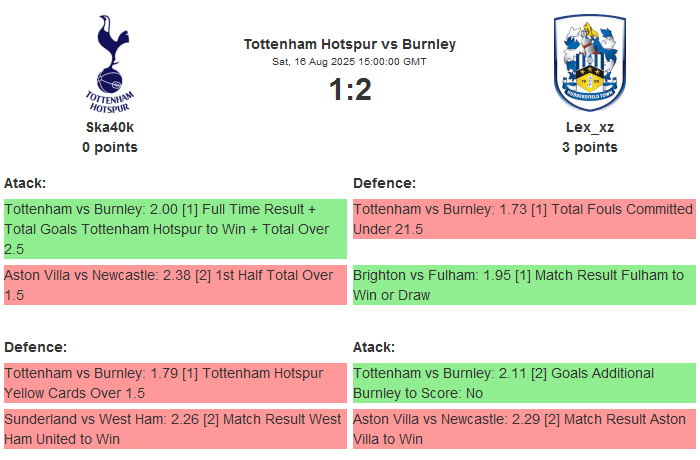Click Lex_xz's 3 points label
Screen dimensions: 700x460
(589, 147)
